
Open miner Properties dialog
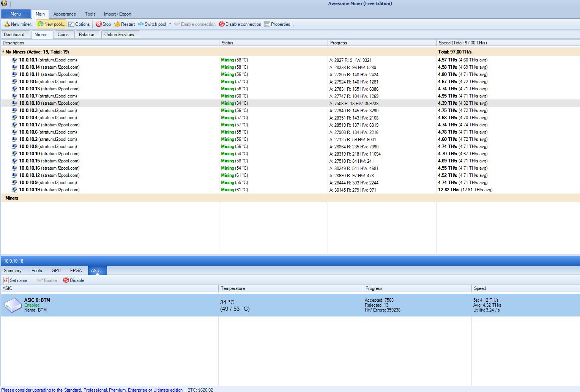279,24
